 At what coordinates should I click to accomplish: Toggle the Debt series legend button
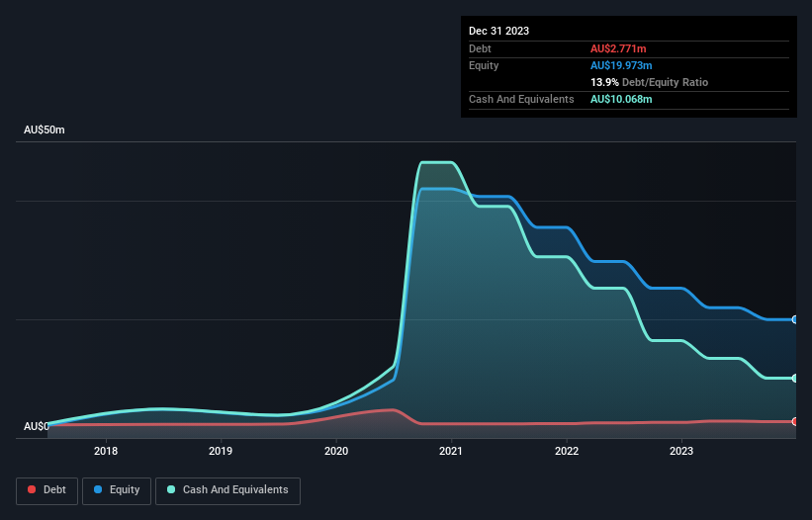coord(47,490)
